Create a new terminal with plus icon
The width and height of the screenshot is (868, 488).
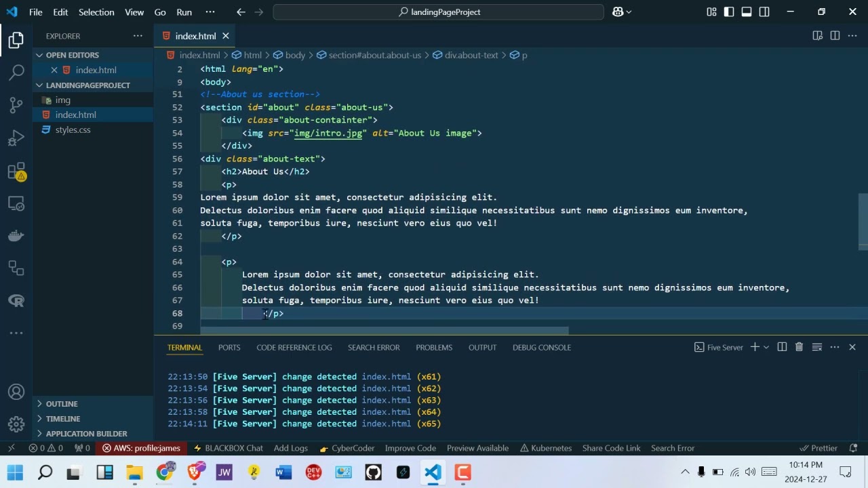click(755, 347)
